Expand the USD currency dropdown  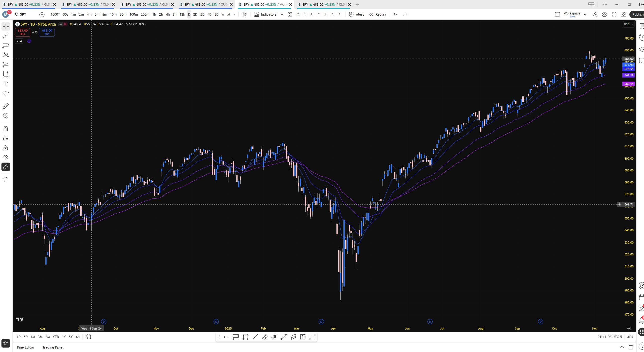pyautogui.click(x=629, y=24)
